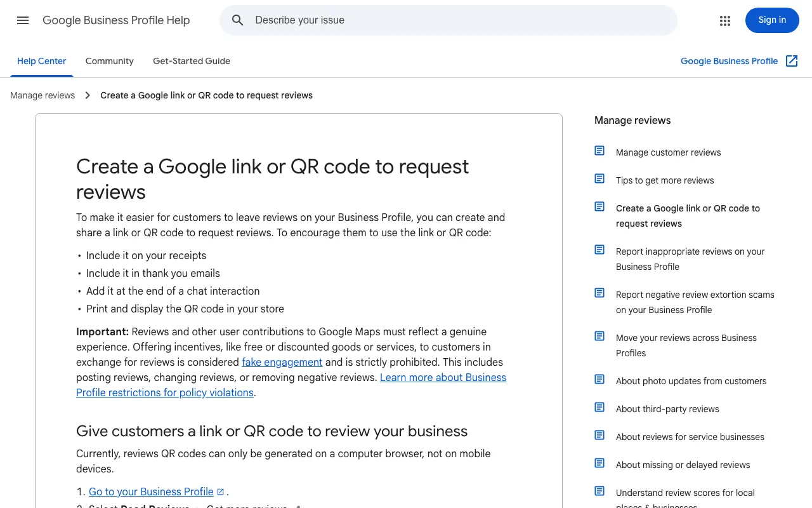Open Move your reviews across Business Profiles
The width and height of the screenshot is (812, 508).
click(686, 345)
